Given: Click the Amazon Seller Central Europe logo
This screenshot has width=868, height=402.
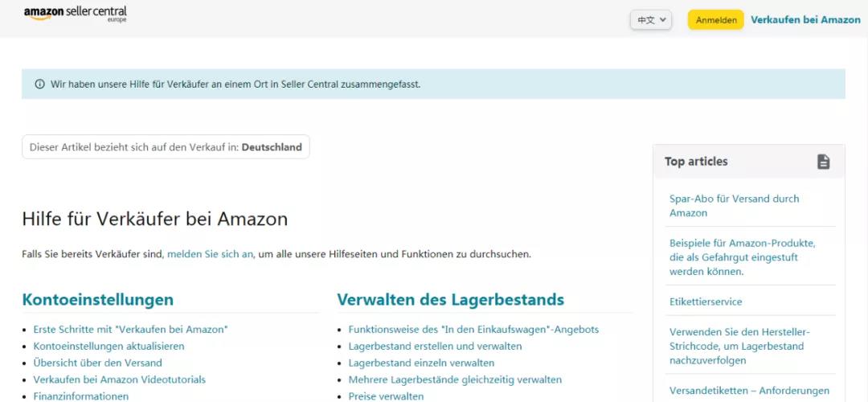Looking at the screenshot, I should pos(76,14).
